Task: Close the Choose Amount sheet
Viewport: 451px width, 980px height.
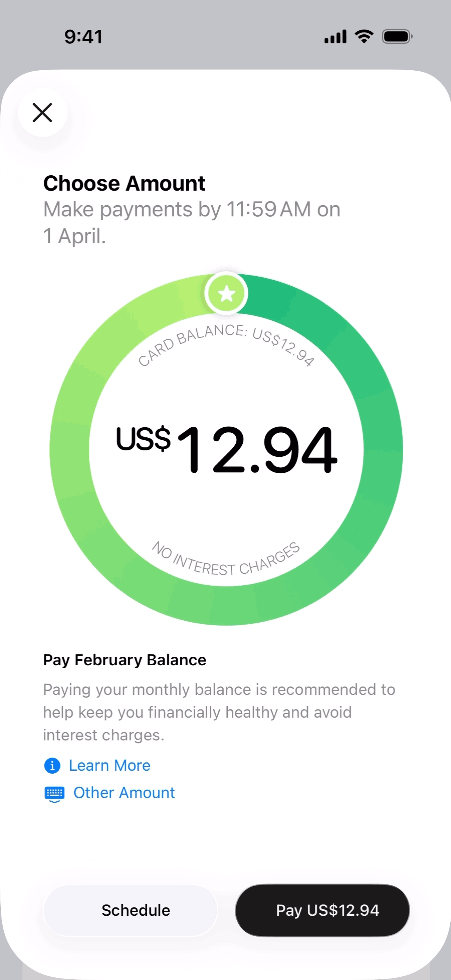Action: 42,113
